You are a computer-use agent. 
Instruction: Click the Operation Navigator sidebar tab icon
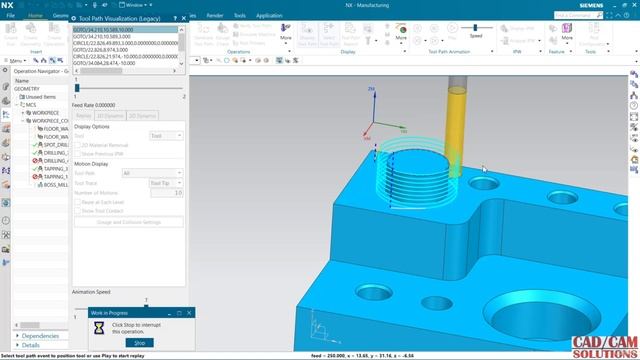(x=6, y=115)
